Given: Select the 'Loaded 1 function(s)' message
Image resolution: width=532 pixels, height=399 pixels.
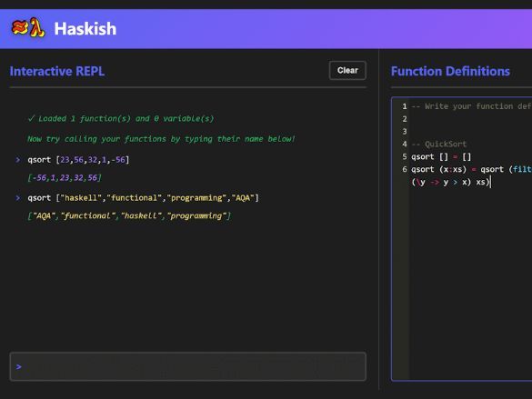Looking at the screenshot, I should (x=121, y=119).
